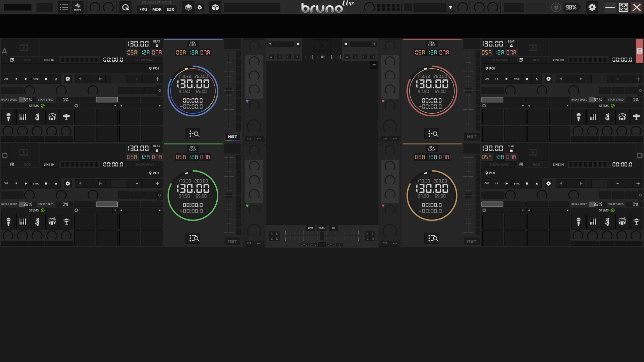Move the crossfader to center
The width and height of the screenshot is (644, 362).
coord(322,236)
